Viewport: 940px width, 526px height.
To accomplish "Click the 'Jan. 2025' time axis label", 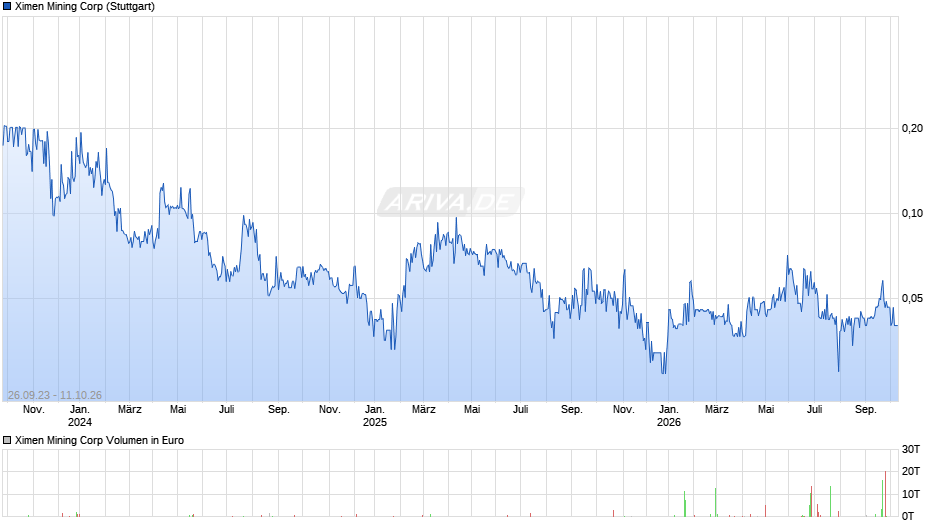I will coord(375,416).
